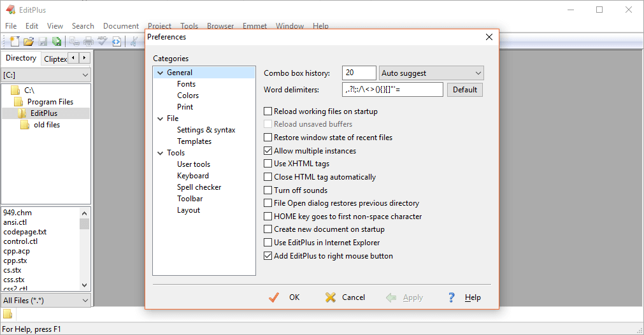Enable Reload working files on startup
The width and height of the screenshot is (644, 335).
coord(268,111)
